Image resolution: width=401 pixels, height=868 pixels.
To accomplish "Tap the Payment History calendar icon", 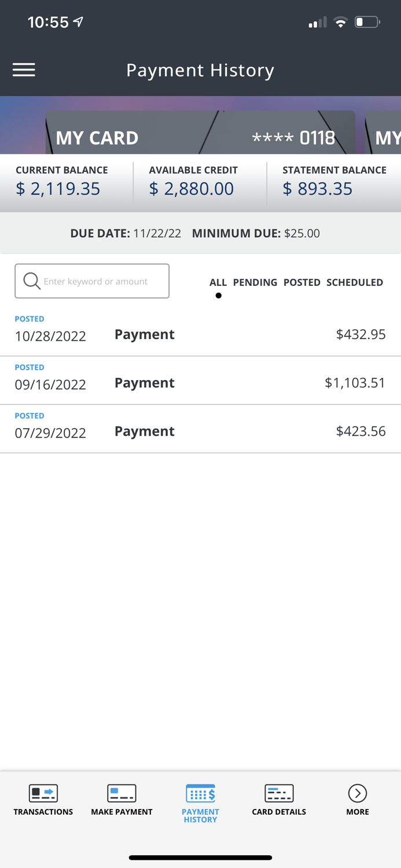I will tap(200, 793).
